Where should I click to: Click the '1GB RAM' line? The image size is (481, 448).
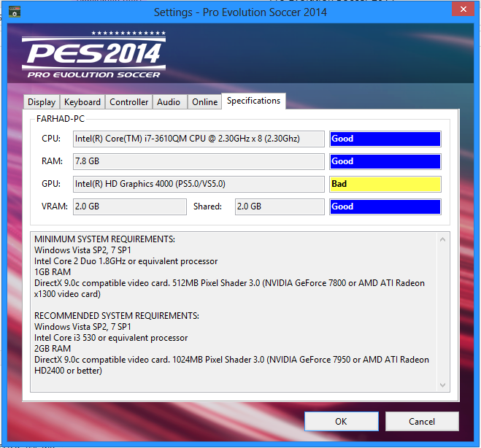[53, 272]
